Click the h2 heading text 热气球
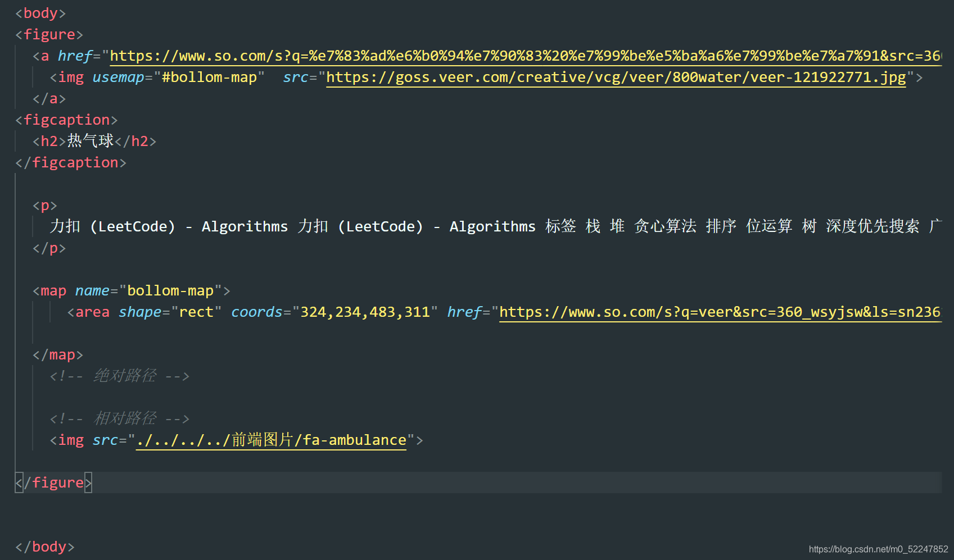Screen dimensions: 954x560 (91, 141)
